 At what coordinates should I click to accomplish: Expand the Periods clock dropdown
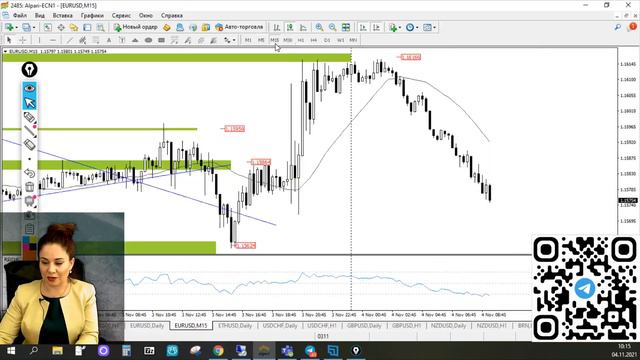417,27
